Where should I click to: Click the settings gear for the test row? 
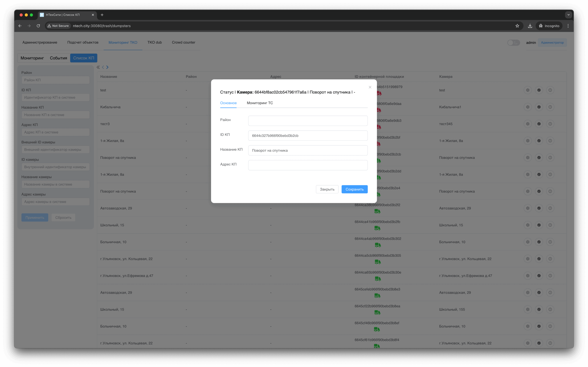pyautogui.click(x=527, y=90)
